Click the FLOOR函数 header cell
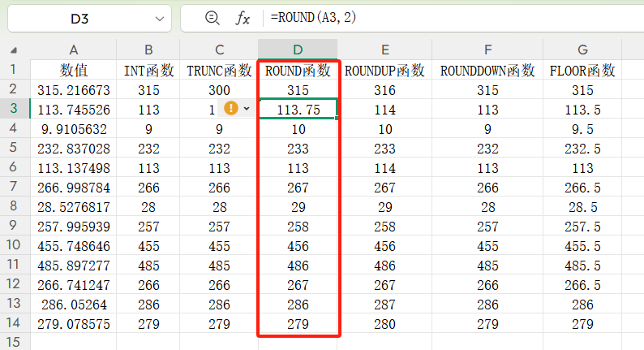 (582, 70)
